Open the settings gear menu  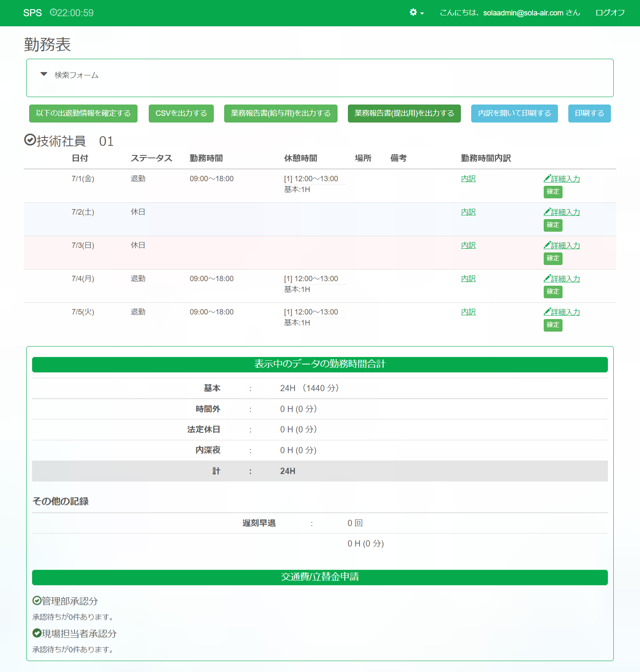416,12
